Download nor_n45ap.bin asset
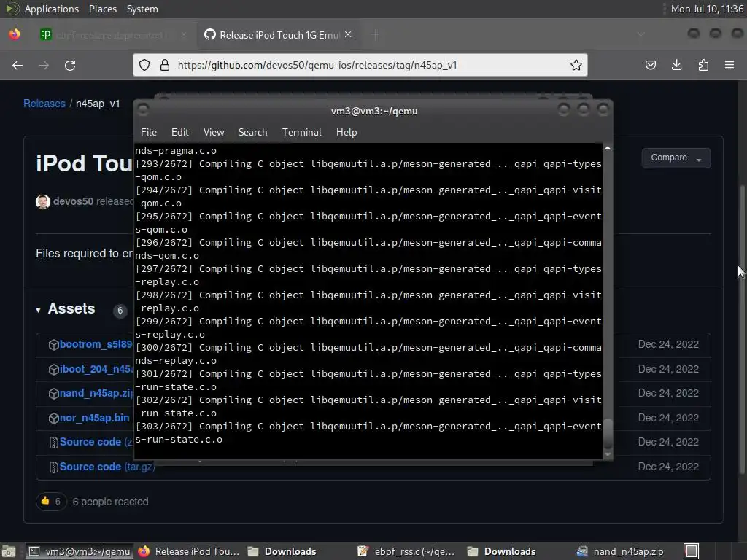The image size is (747, 560). [x=94, y=418]
